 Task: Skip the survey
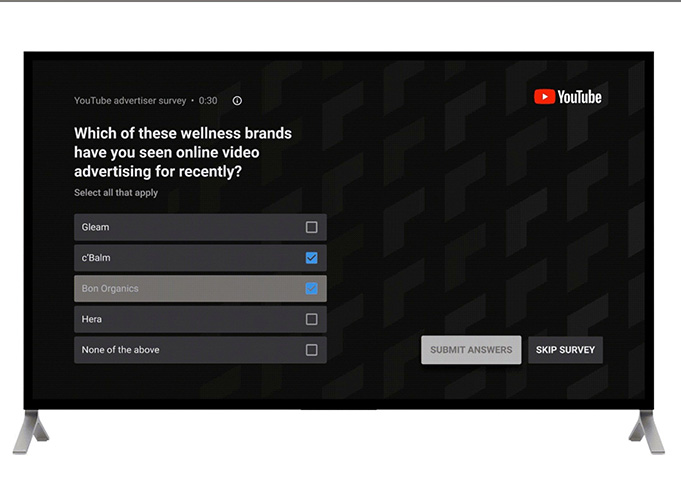tap(565, 350)
